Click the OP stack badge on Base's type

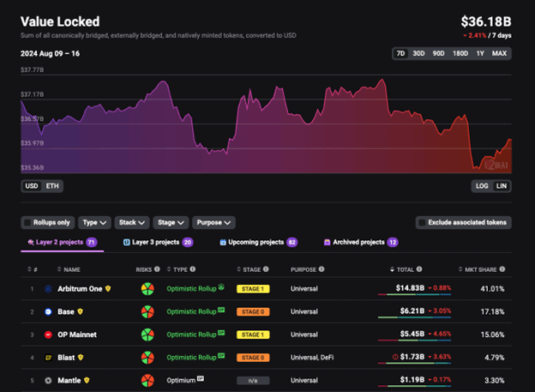(221, 310)
